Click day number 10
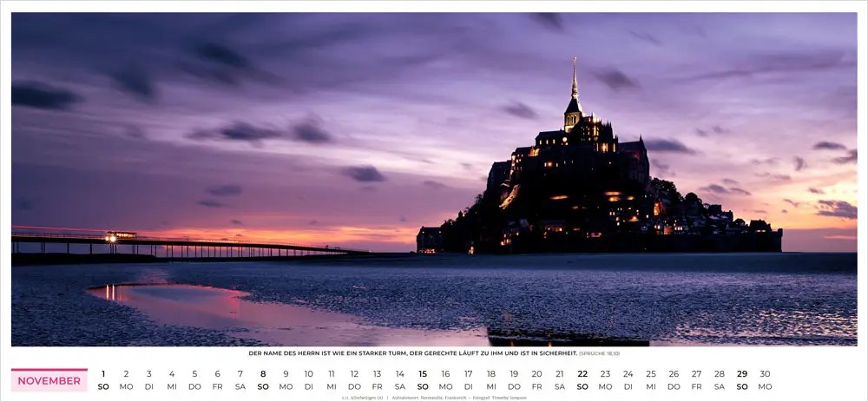 click(x=308, y=373)
